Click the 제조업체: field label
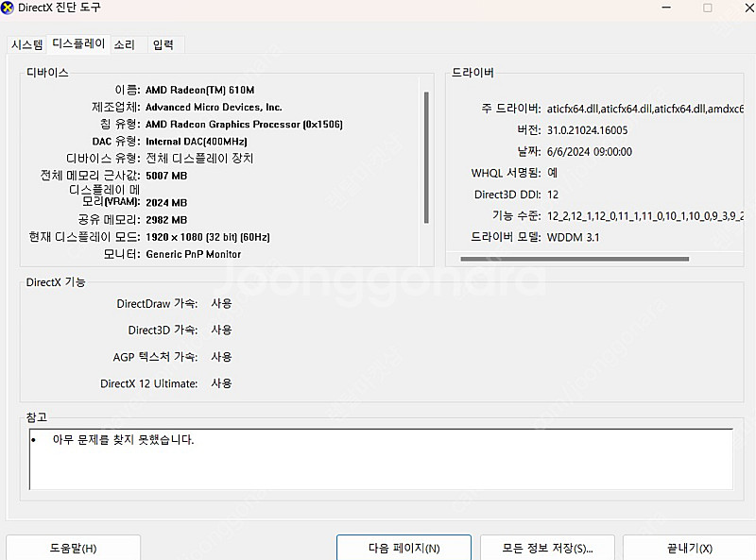Image resolution: width=756 pixels, height=560 pixels. point(115,107)
